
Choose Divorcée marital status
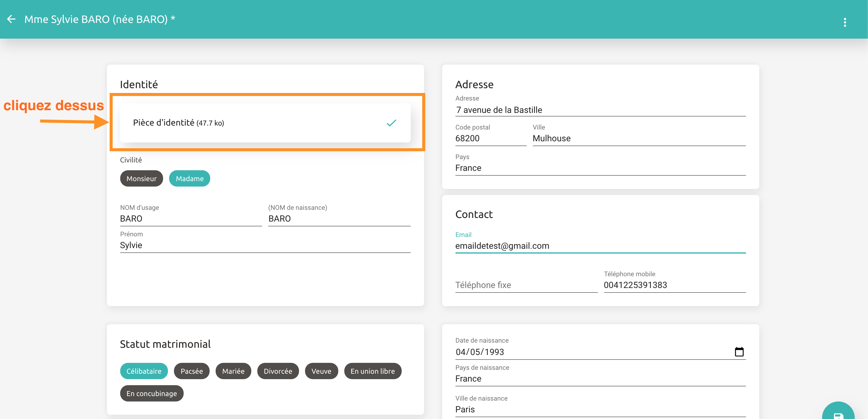[278, 371]
